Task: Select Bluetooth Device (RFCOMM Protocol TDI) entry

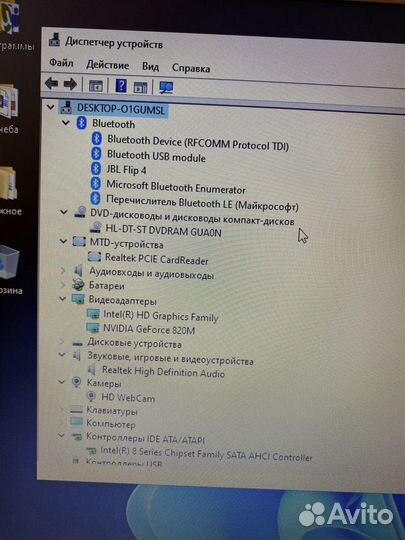Action: pyautogui.click(x=198, y=144)
